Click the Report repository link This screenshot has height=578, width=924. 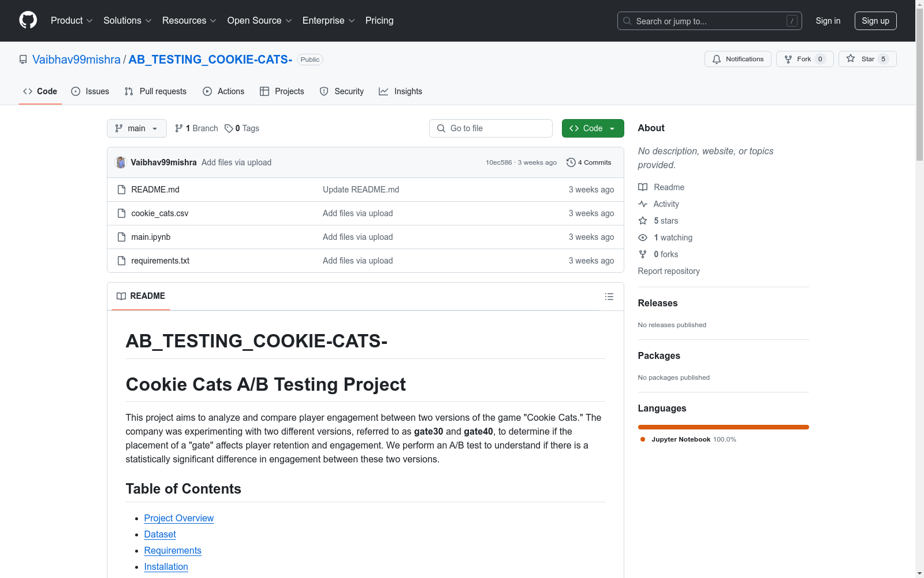(669, 271)
